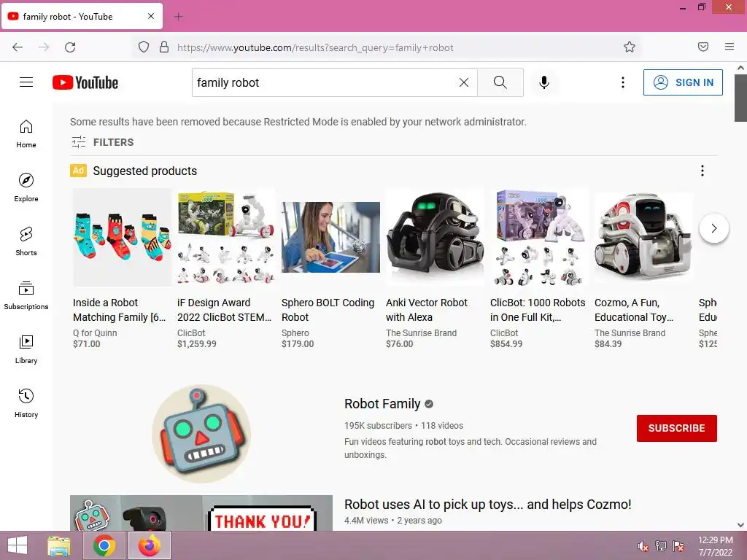
Task: Open the Sphero BOLT Coding Robot image
Action: click(330, 237)
